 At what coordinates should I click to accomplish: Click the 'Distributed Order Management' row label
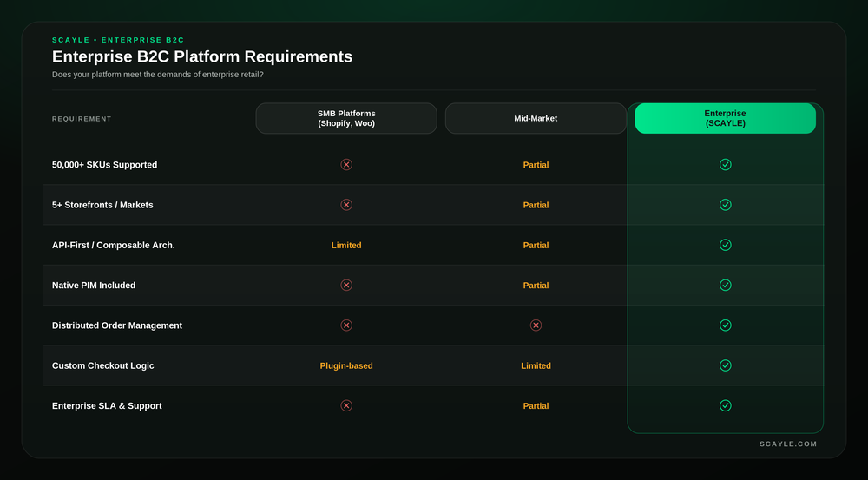117,325
